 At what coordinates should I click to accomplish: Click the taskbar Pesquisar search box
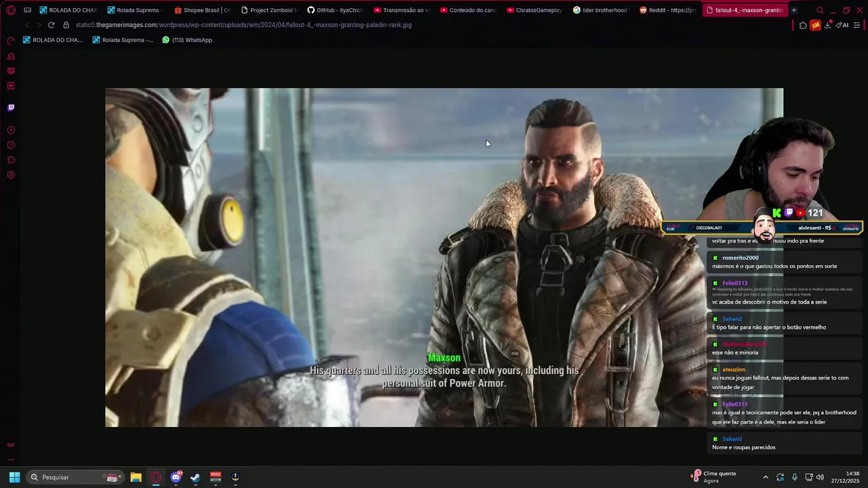(x=75, y=477)
